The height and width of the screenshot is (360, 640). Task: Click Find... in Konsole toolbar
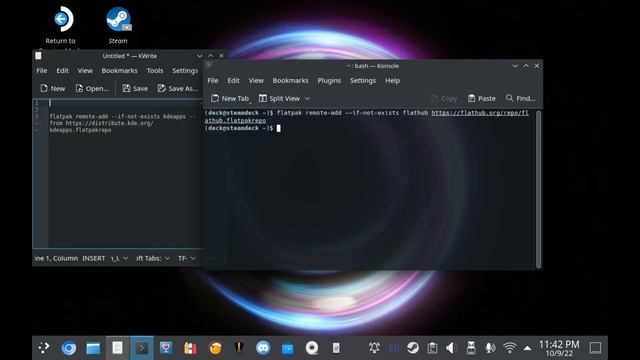point(520,98)
